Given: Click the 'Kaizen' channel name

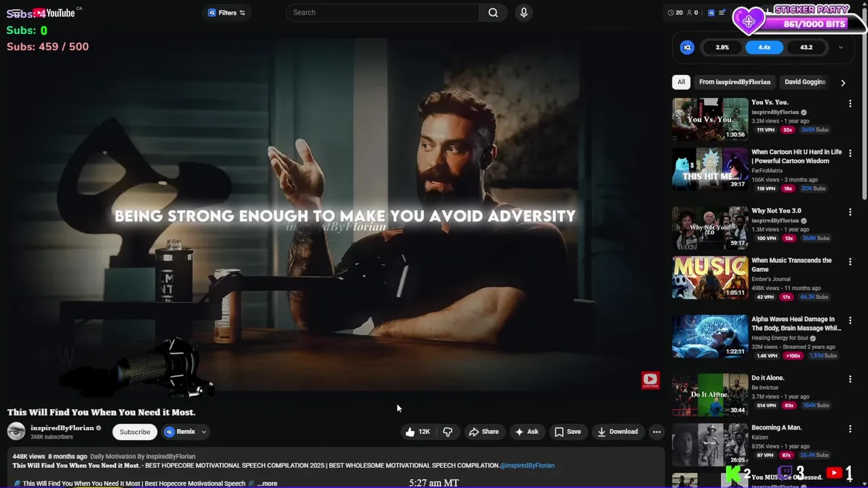Looking at the screenshot, I should [760, 437].
